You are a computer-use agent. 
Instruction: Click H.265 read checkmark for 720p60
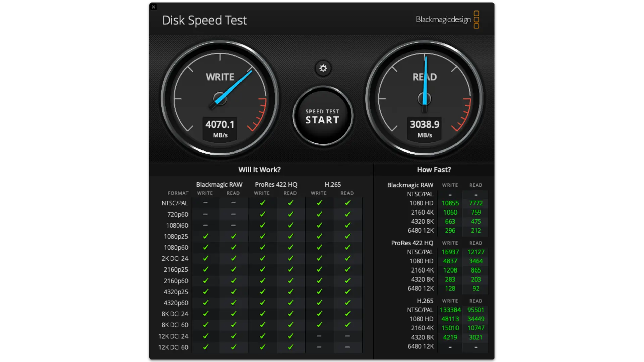pyautogui.click(x=347, y=214)
